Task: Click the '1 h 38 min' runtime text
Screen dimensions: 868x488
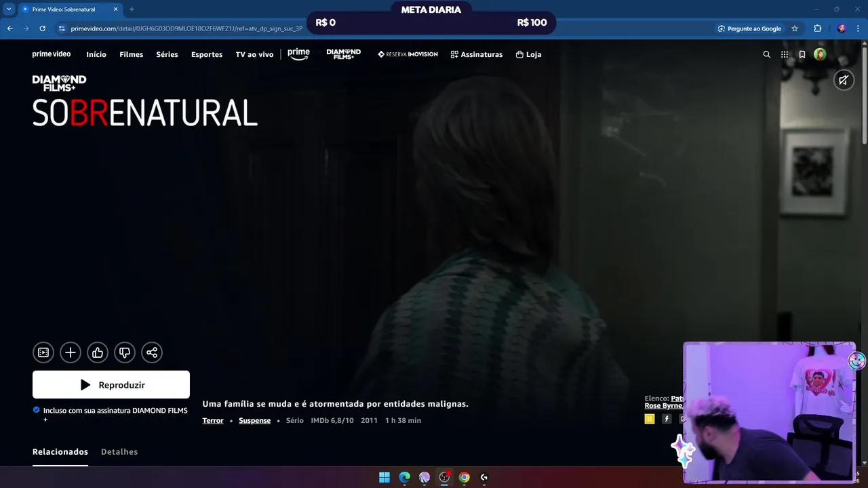Action: (x=403, y=420)
